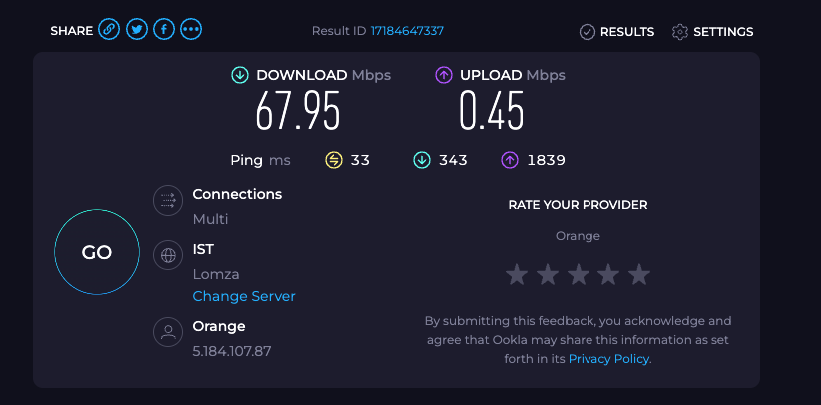This screenshot has width=821, height=405.
Task: Click the yellow idle ping icon
Action: pos(334,160)
